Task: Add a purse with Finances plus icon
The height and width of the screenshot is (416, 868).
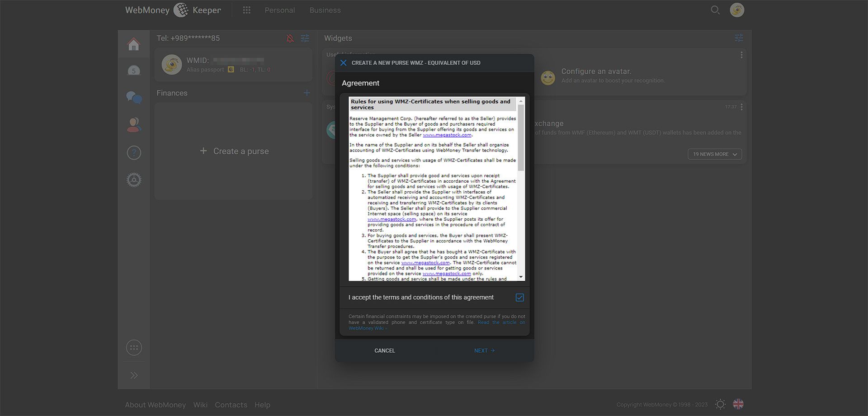Action: coord(307,93)
